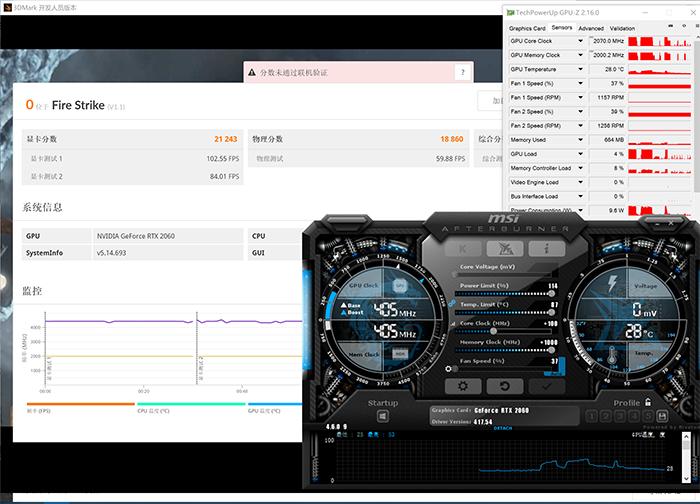Adjust the Memory Clock slider in Afterburner
The height and width of the screenshot is (504, 700).
[505, 350]
